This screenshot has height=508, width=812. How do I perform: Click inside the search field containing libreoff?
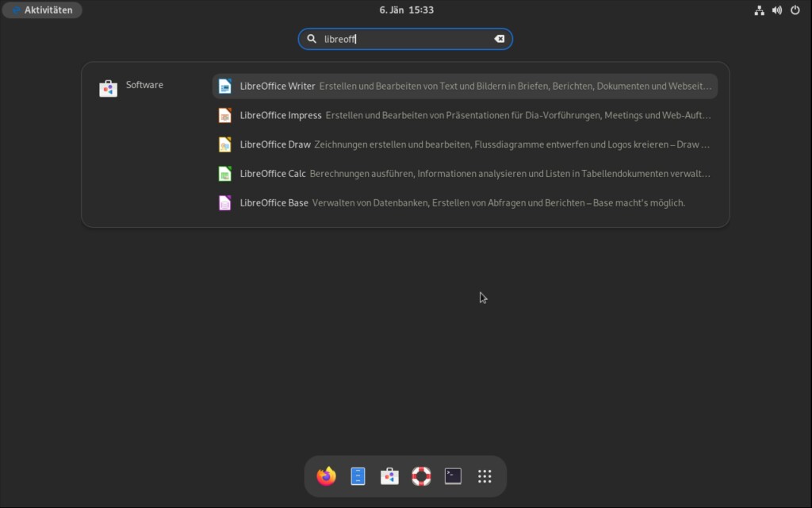pos(405,39)
